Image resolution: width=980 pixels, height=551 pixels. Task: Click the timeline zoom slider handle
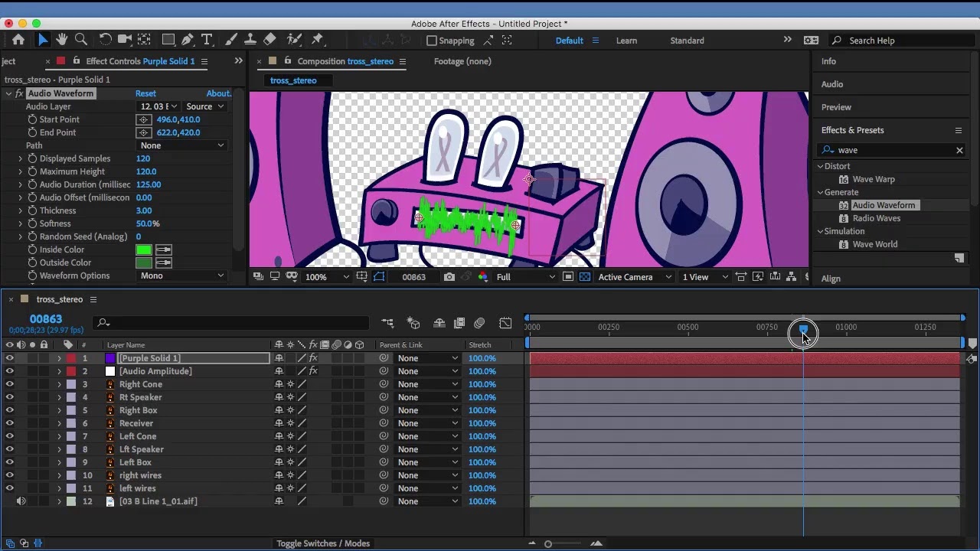click(x=548, y=544)
